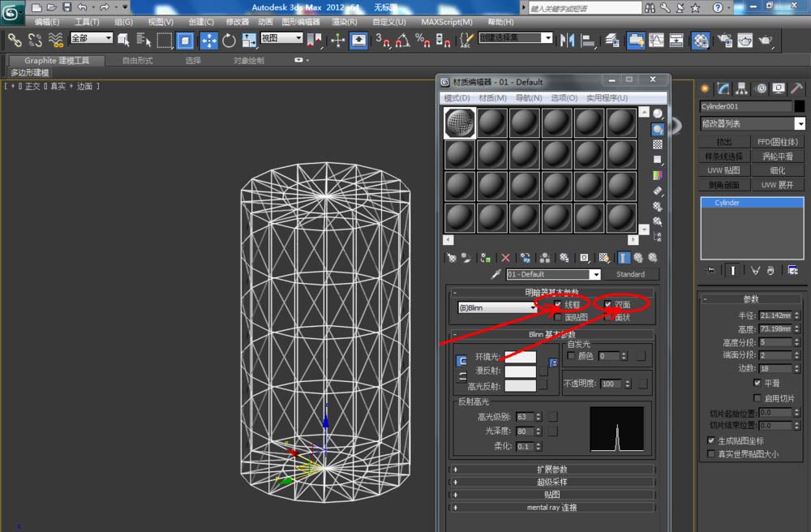Image resolution: width=811 pixels, height=532 pixels.
Task: Click the UVW 贴图 modifier button
Action: [724, 170]
